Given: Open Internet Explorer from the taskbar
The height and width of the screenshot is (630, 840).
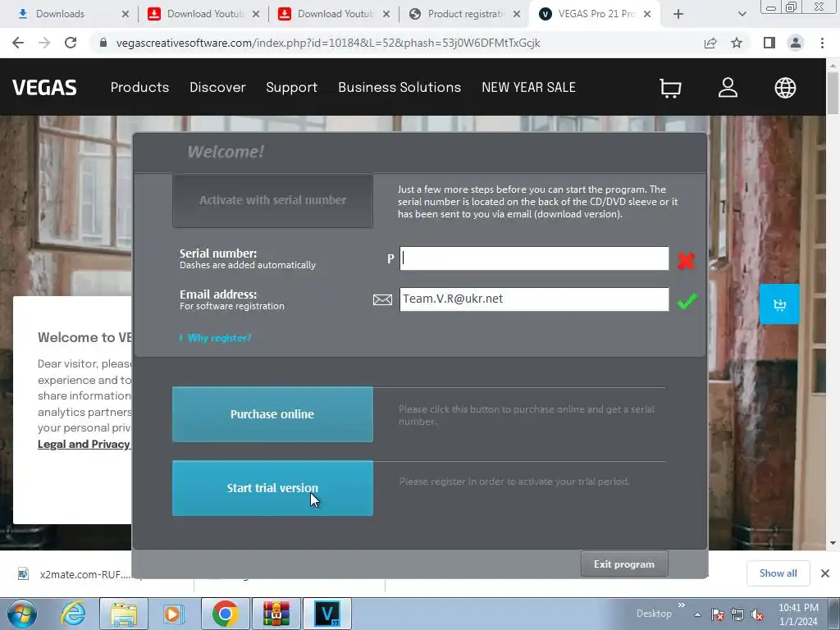Looking at the screenshot, I should [x=73, y=614].
